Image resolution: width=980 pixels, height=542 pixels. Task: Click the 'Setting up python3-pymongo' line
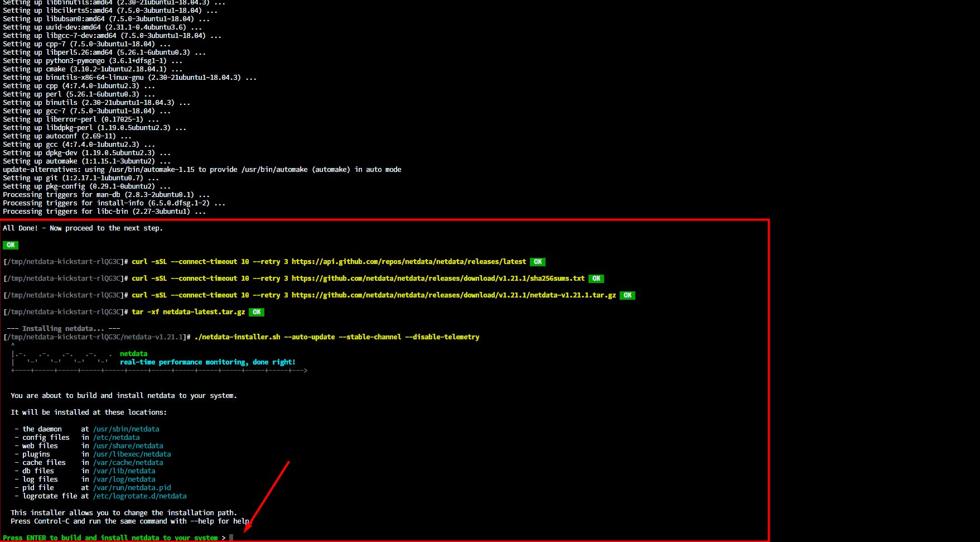[93, 61]
